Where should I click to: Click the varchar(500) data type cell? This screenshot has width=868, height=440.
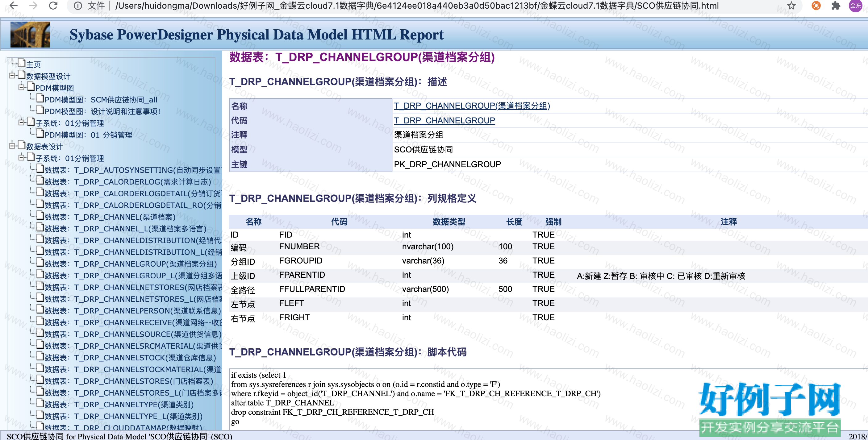425,289
